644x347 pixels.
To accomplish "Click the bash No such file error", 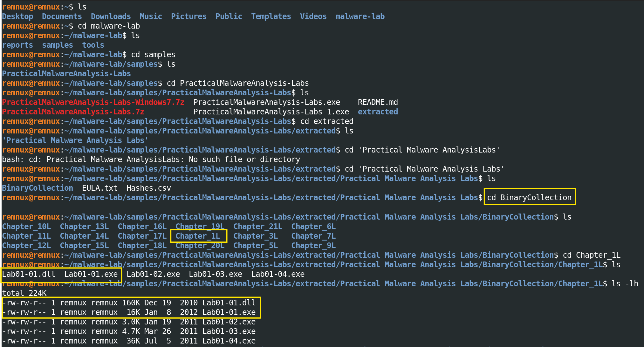I will (x=151, y=160).
